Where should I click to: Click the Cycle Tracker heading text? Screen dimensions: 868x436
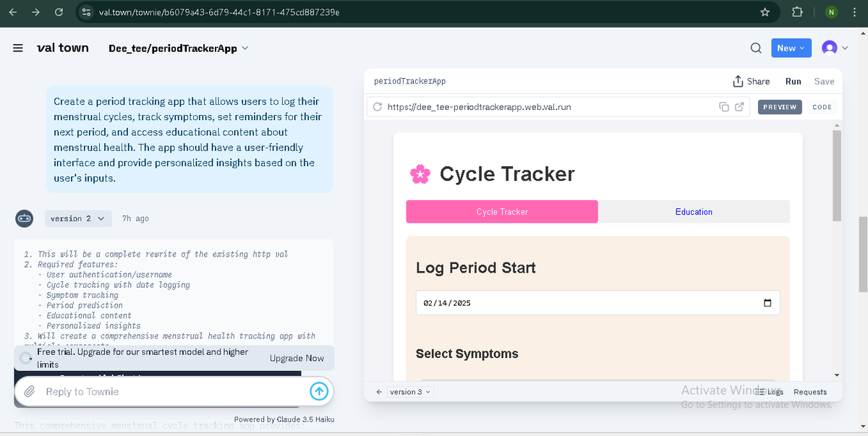click(507, 174)
